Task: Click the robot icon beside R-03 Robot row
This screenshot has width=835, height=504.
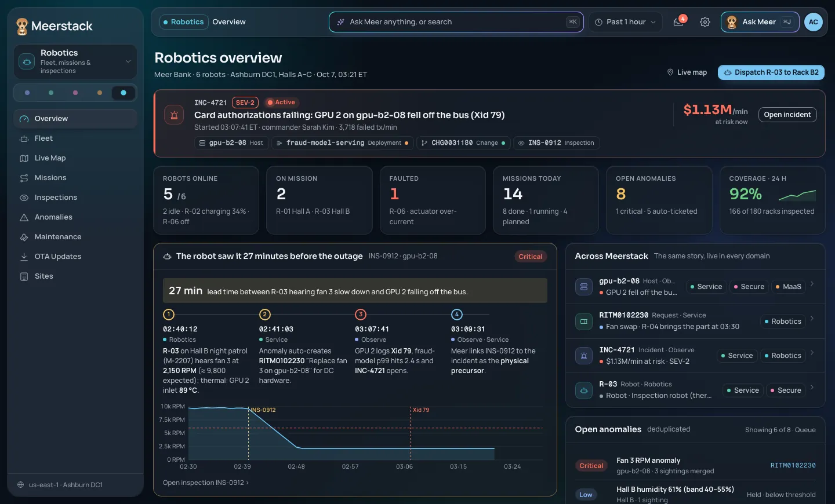Action: (584, 390)
